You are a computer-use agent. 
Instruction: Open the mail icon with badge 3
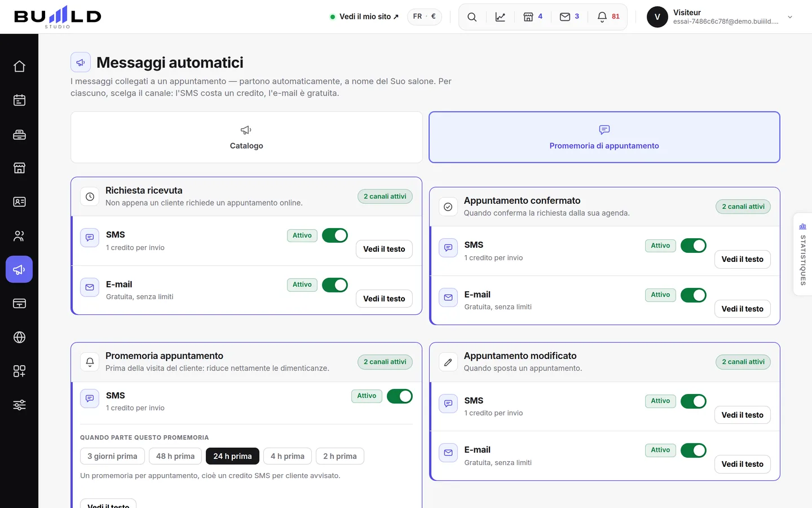pyautogui.click(x=569, y=17)
